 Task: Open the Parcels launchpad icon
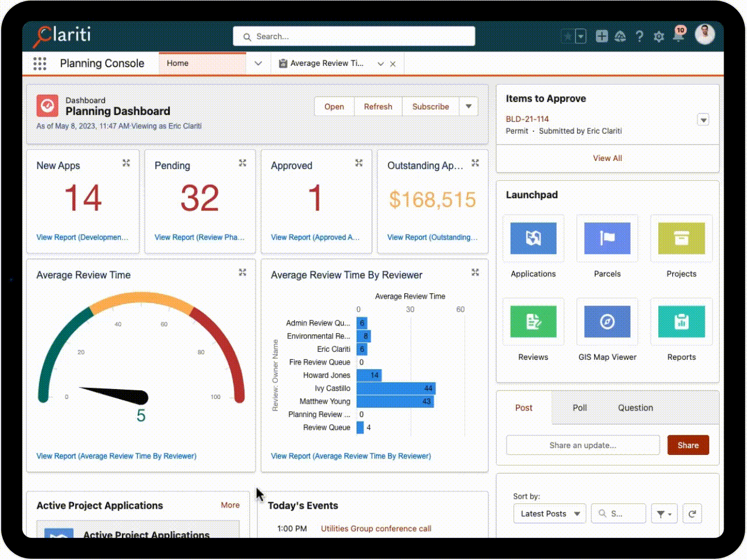(607, 239)
